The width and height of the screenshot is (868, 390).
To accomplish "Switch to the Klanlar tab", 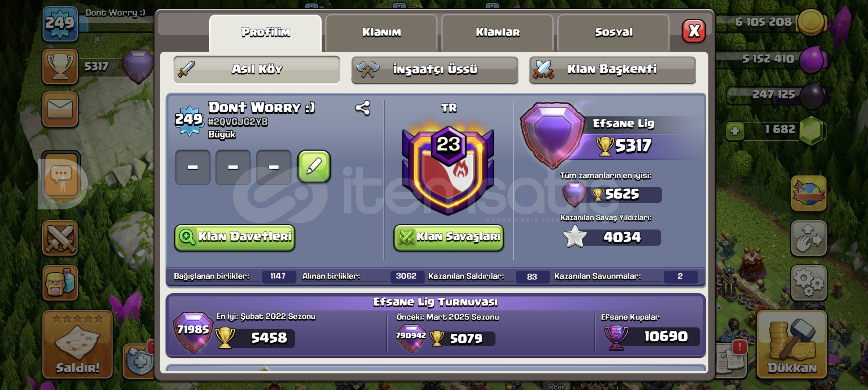I will [x=498, y=32].
